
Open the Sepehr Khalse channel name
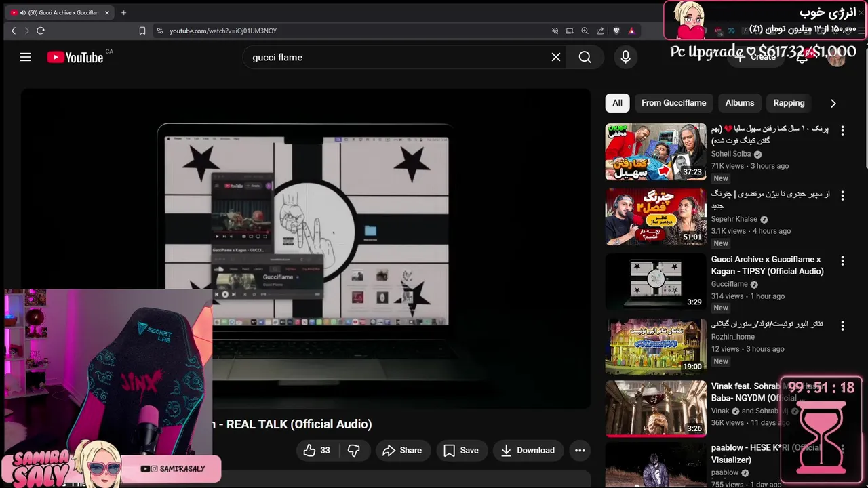click(x=734, y=219)
